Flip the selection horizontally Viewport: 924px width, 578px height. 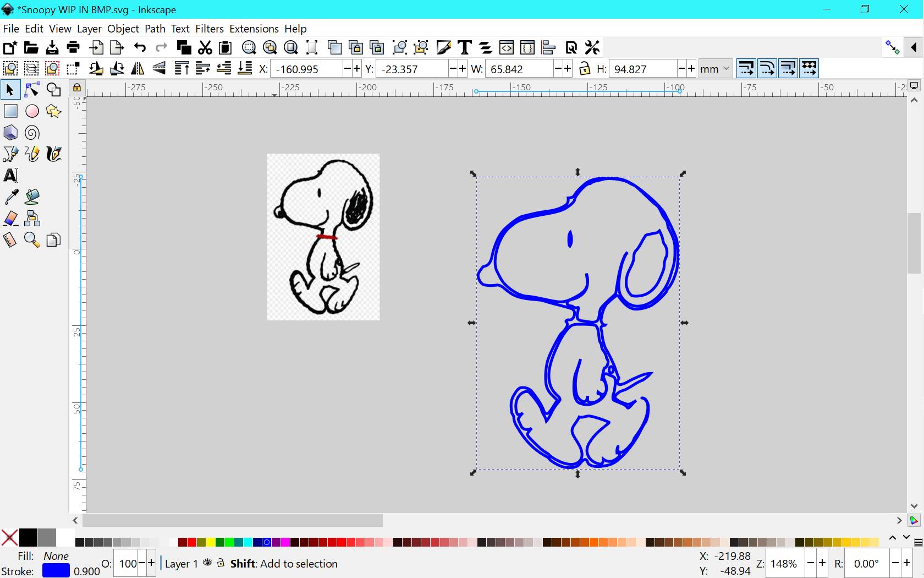(x=137, y=69)
